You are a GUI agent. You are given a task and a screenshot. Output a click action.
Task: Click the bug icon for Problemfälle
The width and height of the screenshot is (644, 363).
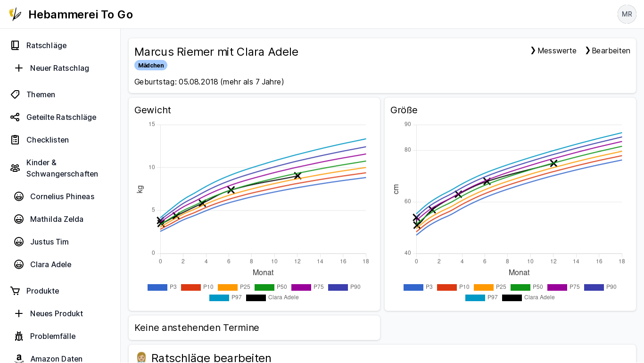coord(19,336)
